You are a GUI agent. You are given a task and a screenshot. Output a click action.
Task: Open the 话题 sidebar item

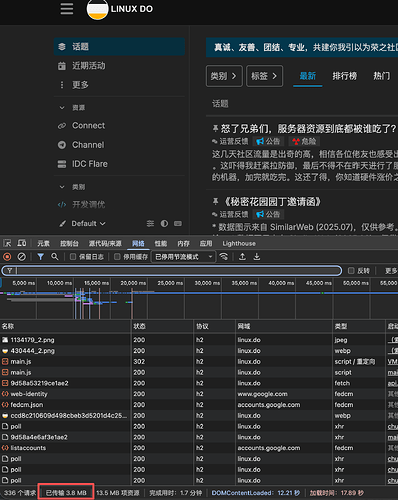119,46
